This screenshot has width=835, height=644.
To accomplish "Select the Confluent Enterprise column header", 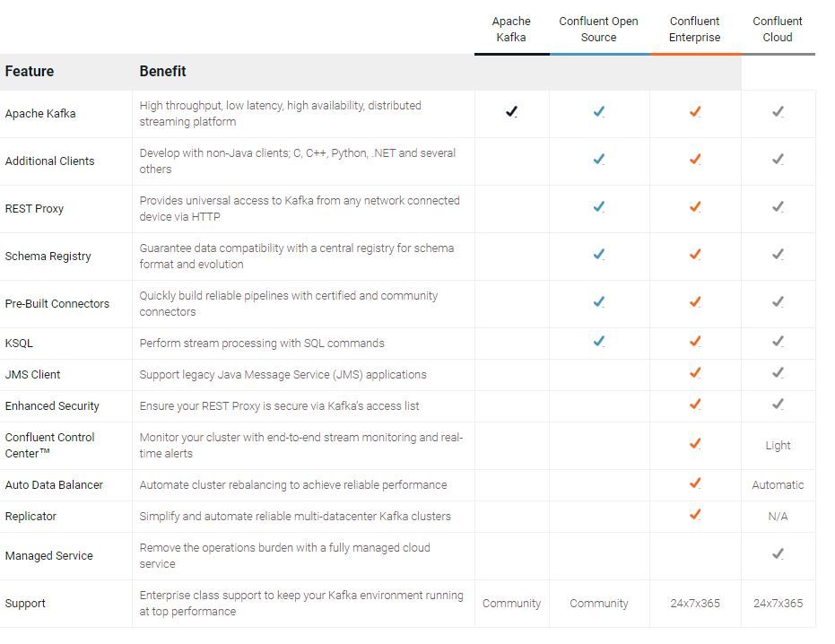I will click(x=694, y=29).
